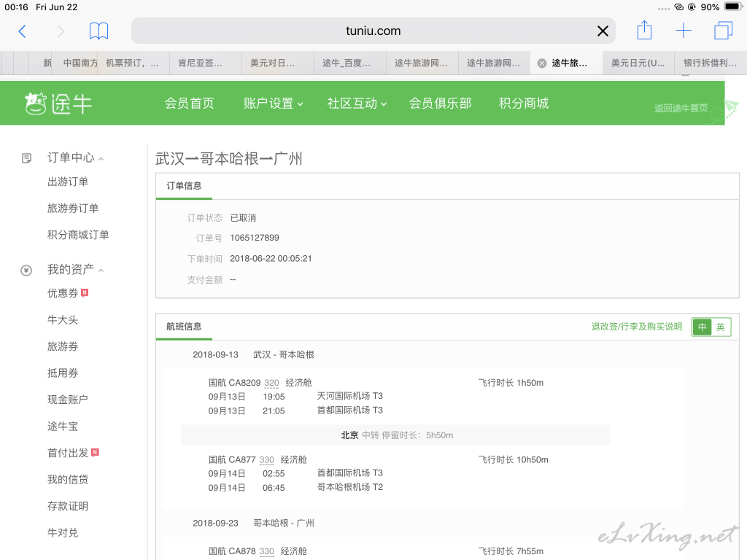
Task: Tap the battery indicator in status bar
Action: coord(732,7)
